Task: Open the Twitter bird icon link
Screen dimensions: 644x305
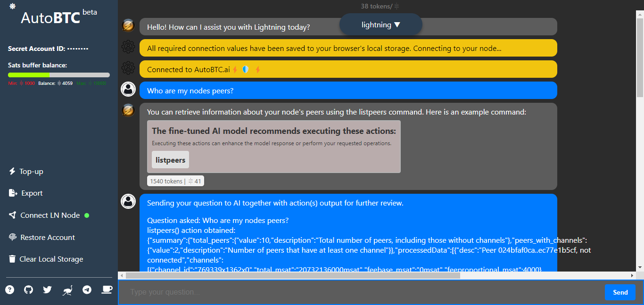Action: point(47,289)
